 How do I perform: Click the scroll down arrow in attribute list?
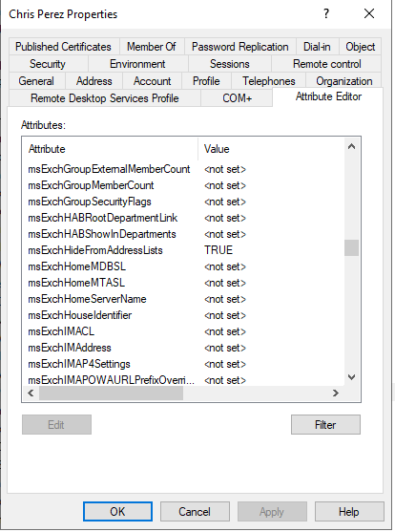pos(352,377)
